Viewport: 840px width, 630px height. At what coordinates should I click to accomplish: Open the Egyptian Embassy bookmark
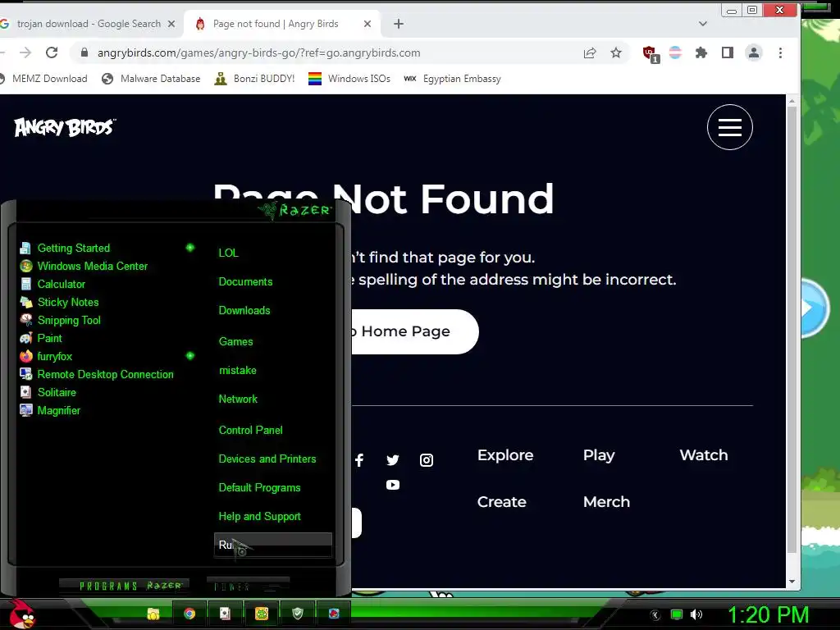coord(452,79)
